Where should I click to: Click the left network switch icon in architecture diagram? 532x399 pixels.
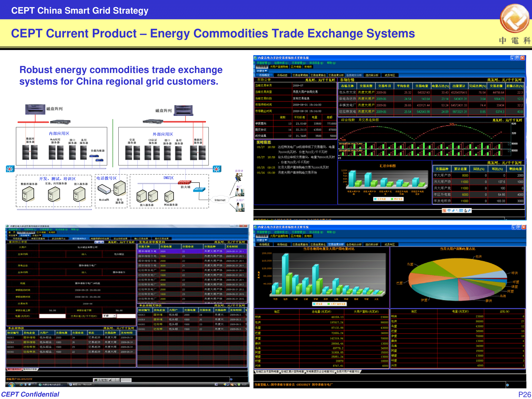click(10, 169)
